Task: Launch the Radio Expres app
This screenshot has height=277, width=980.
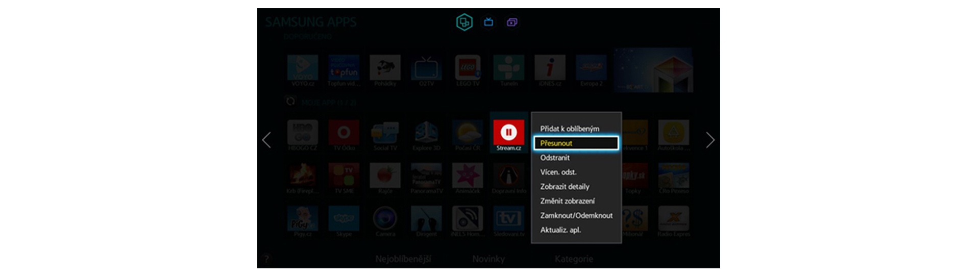Action: point(674,221)
